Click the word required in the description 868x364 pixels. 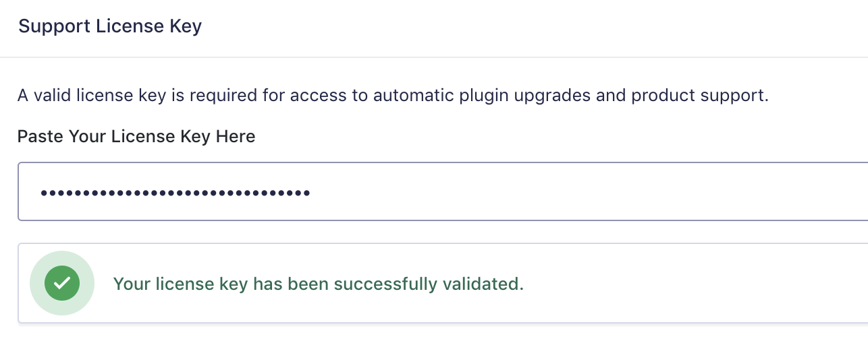pyautogui.click(x=221, y=96)
